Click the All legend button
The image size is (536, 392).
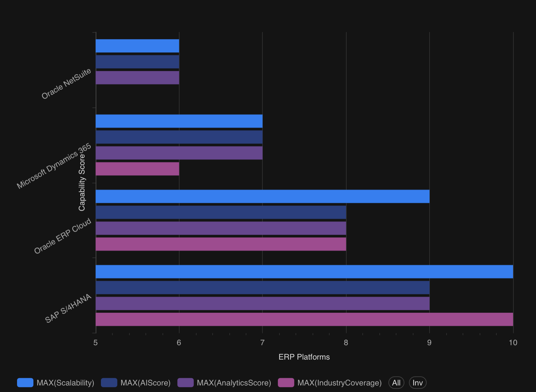[396, 383]
